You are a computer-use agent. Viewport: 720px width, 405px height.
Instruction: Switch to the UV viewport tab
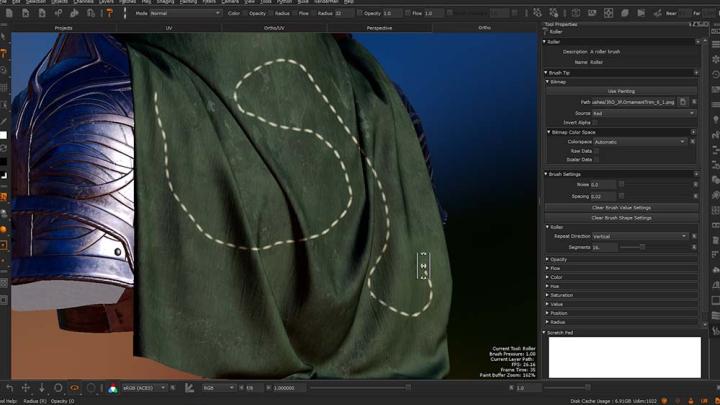[x=169, y=28]
